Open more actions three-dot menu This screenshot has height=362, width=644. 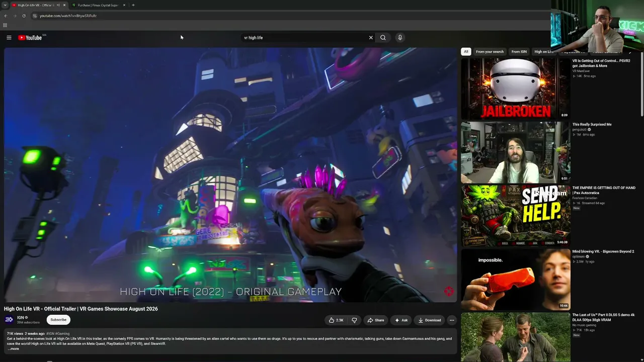point(452,320)
